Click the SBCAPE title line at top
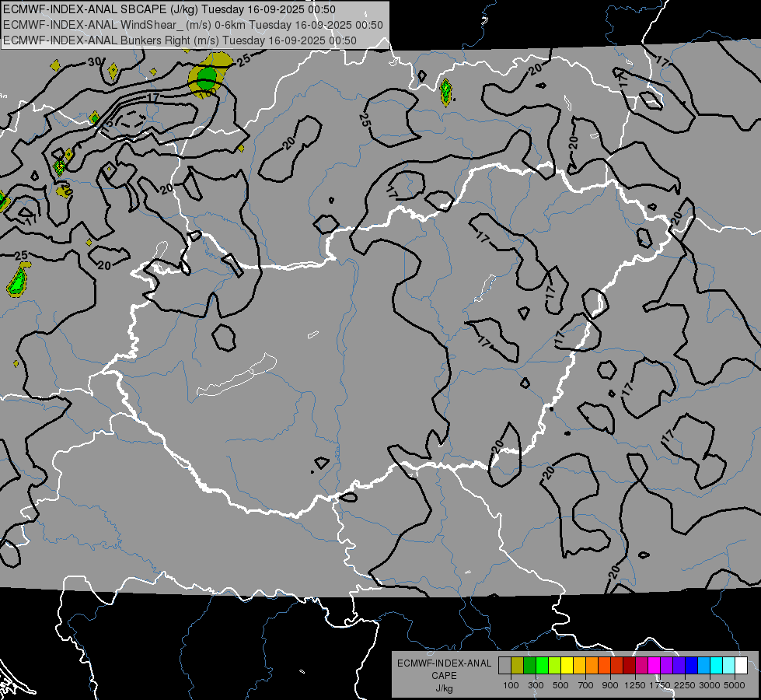Viewport: 761px width, 700px height. [169, 9]
